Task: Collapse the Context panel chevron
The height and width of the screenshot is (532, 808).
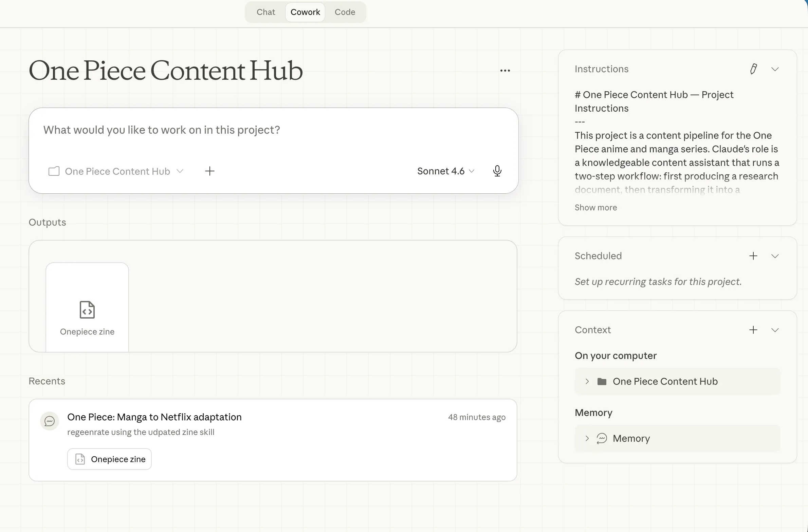Action: point(775,330)
